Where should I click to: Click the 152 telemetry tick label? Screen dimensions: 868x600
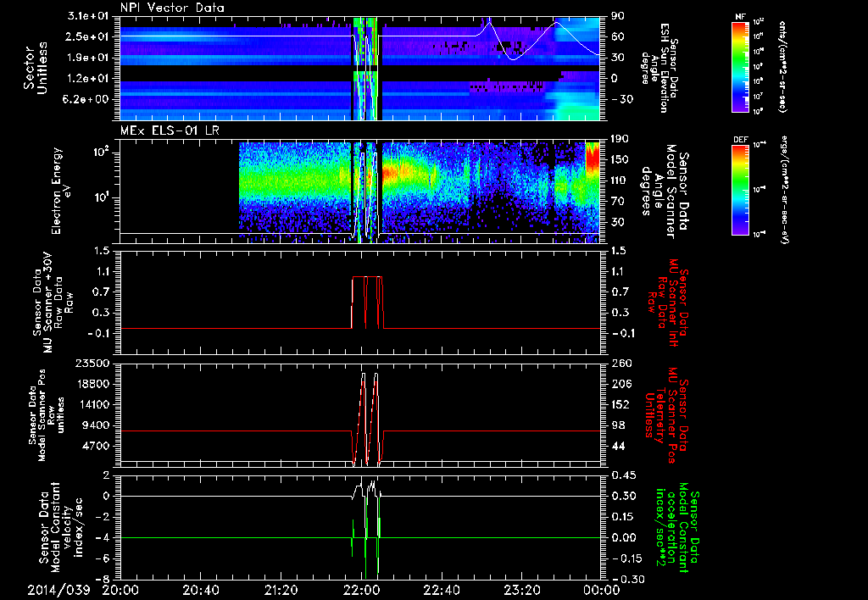coord(621,404)
